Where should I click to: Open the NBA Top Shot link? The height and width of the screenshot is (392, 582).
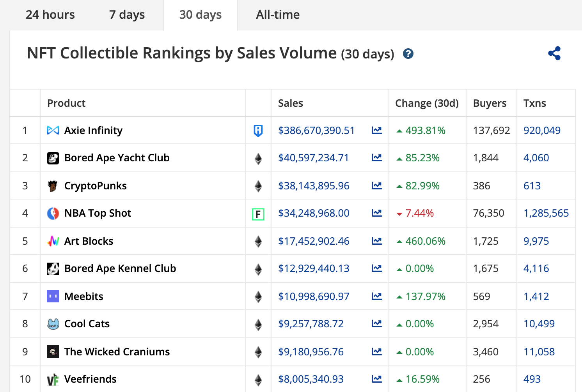click(x=98, y=213)
